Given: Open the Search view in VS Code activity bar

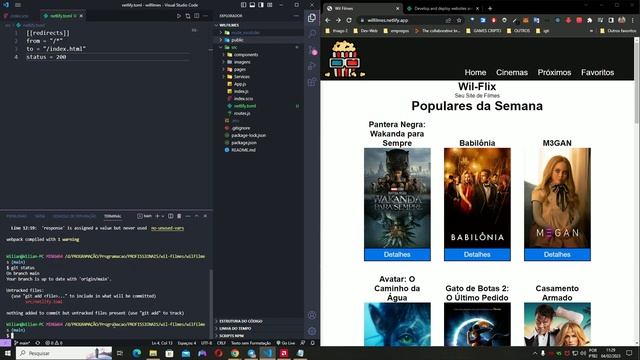Looking at the screenshot, I should 312,34.
